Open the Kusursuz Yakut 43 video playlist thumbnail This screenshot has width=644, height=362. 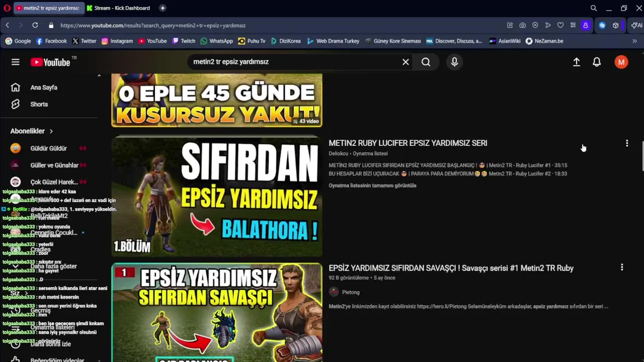217,100
